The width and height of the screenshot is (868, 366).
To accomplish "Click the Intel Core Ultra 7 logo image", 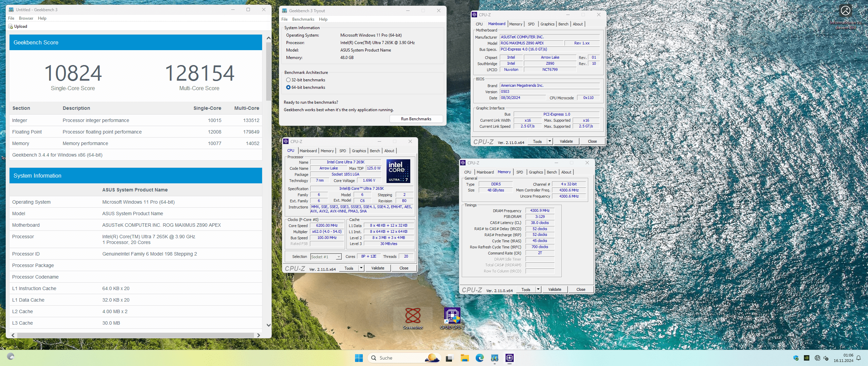I will coord(398,171).
